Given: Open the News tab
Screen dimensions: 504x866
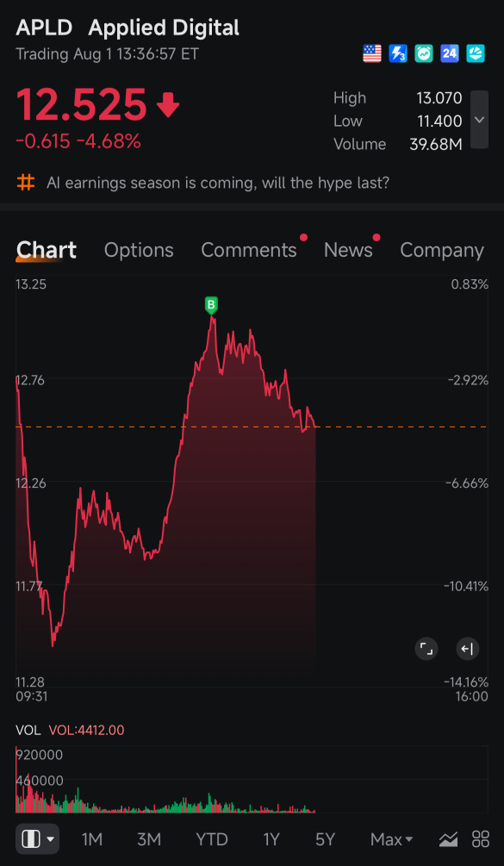Looking at the screenshot, I should [348, 250].
